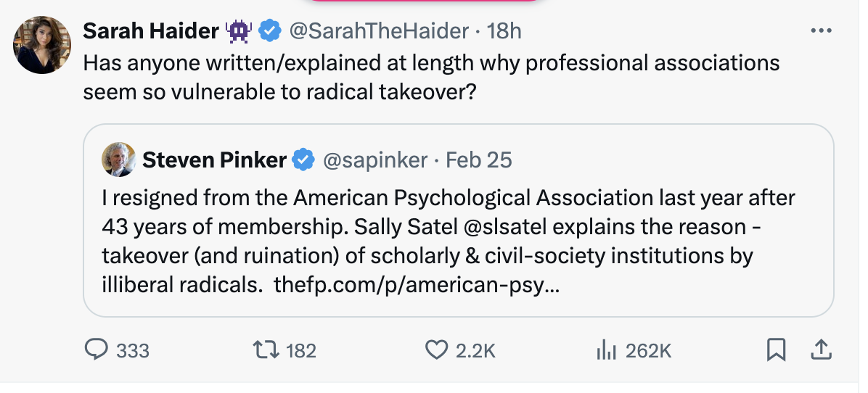
Task: Click the purple alien emoji badge
Action: [239, 31]
